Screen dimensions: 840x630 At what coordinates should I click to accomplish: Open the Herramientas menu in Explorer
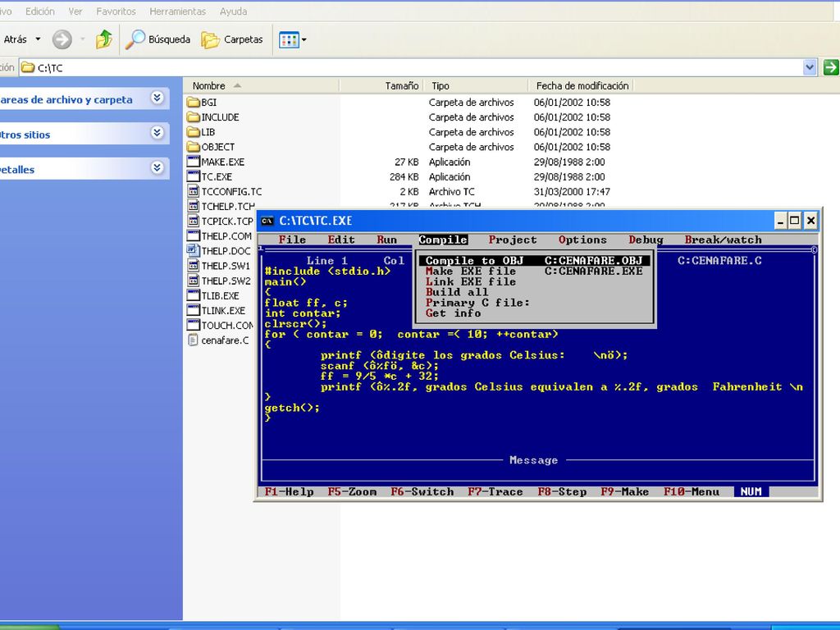click(178, 11)
